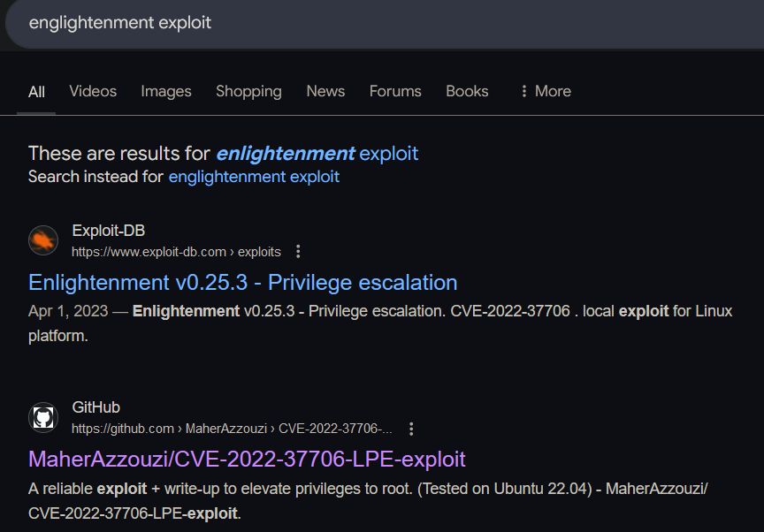Switch to Forums results
The image size is (764, 532).
pyautogui.click(x=395, y=91)
